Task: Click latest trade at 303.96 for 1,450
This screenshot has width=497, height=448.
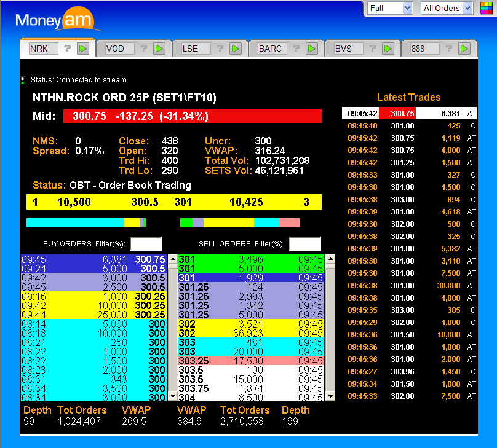Action: click(x=409, y=371)
